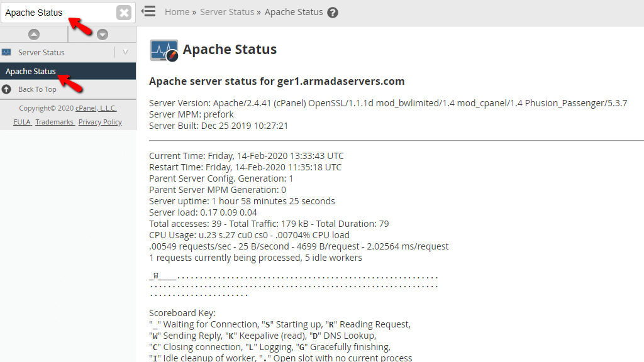
Task: Click the Server Status icon in the sidebar
Action: coord(8,52)
